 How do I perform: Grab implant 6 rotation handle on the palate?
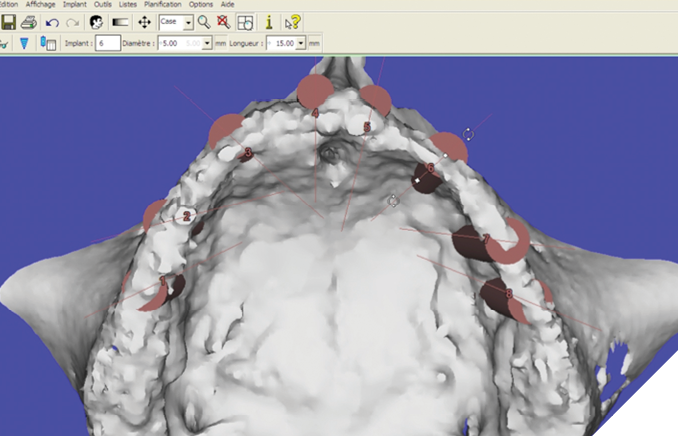(x=393, y=201)
